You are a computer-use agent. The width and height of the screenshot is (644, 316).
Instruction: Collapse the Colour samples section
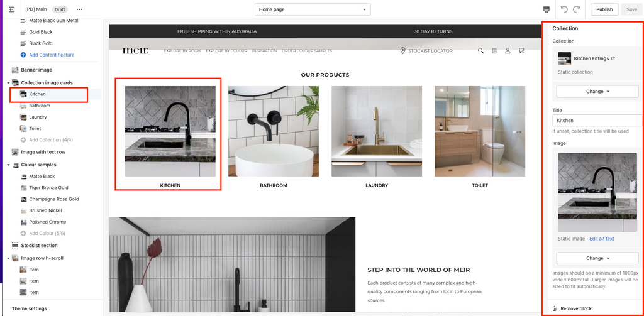tap(9, 165)
